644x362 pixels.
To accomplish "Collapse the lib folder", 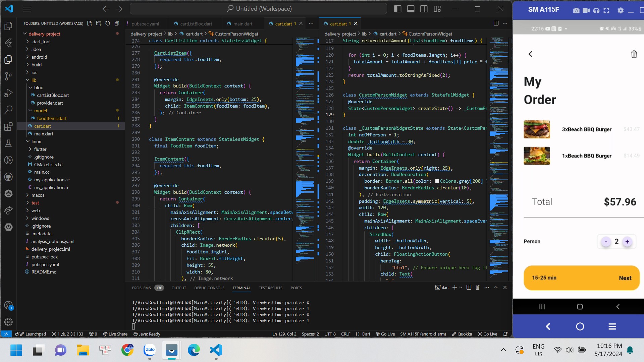I will point(34,80).
